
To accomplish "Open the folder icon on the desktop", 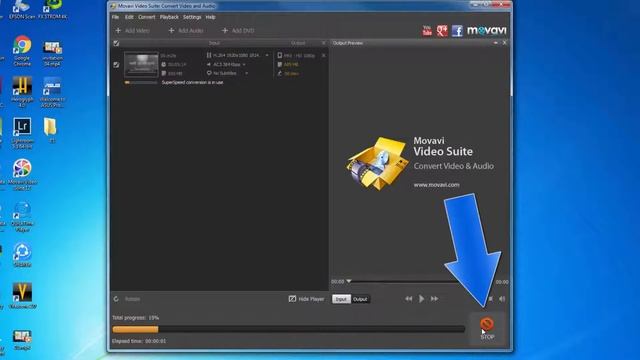I will coord(50,130).
